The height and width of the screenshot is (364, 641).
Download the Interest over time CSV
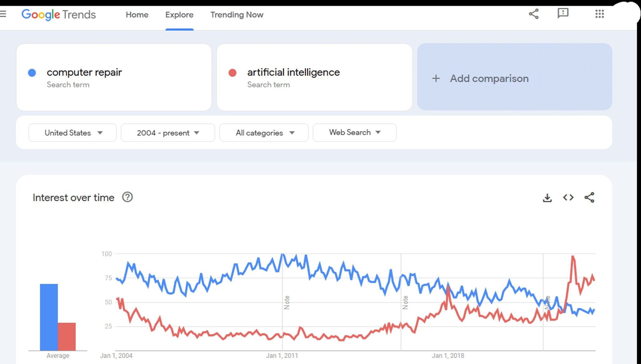547,198
